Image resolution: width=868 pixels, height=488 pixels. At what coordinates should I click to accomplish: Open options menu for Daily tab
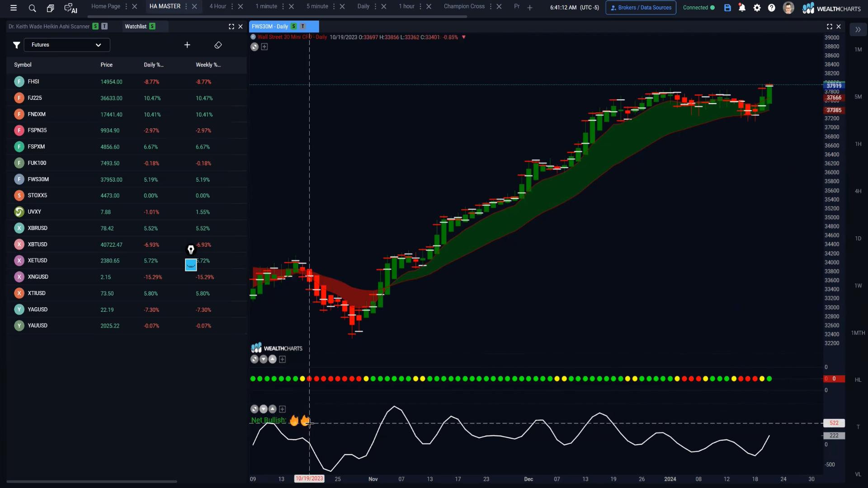pyautogui.click(x=376, y=6)
